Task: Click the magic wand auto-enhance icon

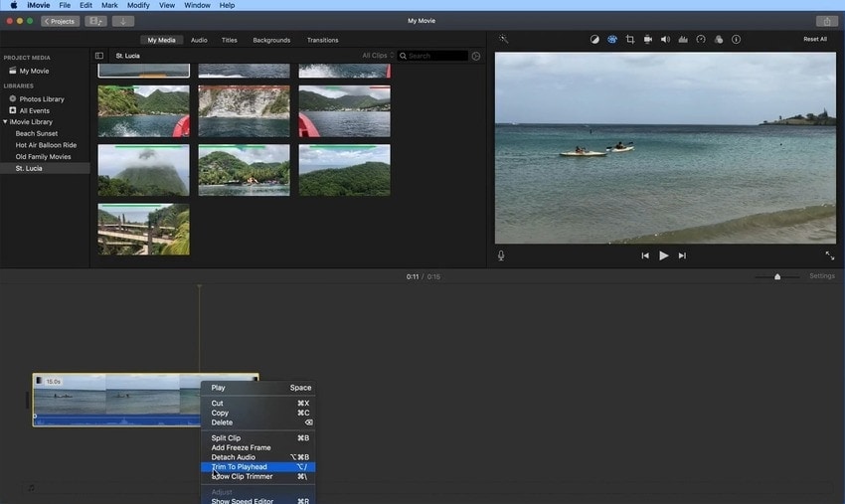Action: pyautogui.click(x=503, y=40)
